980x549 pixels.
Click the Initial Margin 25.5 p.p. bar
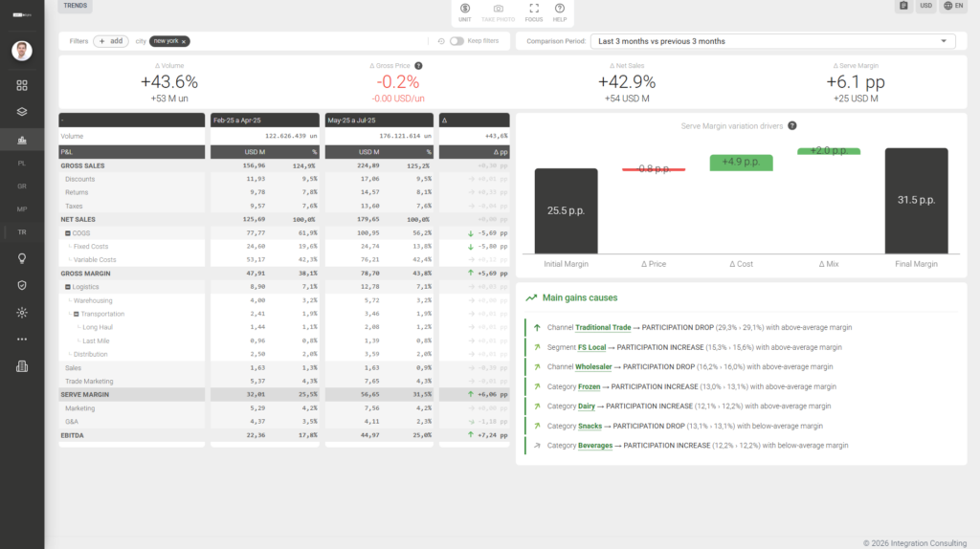pyautogui.click(x=566, y=211)
